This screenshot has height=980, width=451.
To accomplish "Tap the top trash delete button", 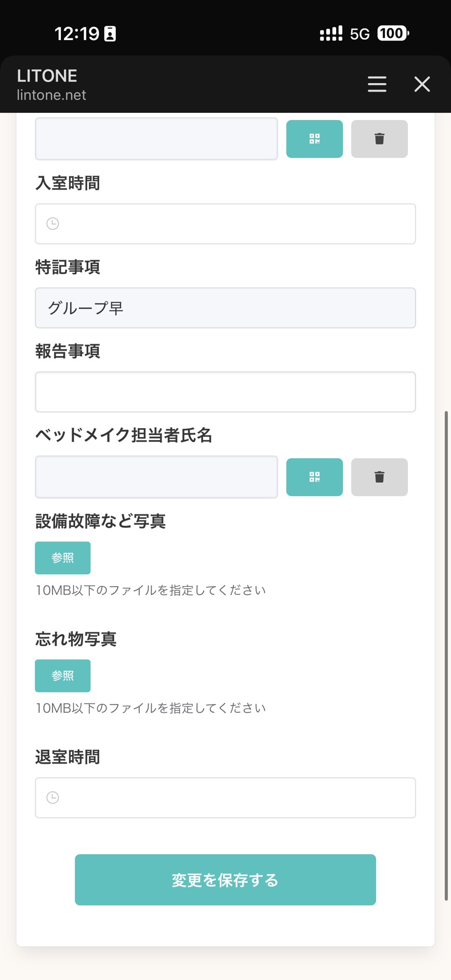I will 379,139.
